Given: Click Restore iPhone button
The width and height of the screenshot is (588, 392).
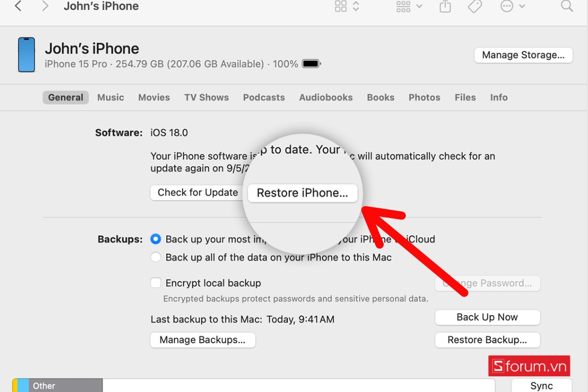Looking at the screenshot, I should click(302, 193).
